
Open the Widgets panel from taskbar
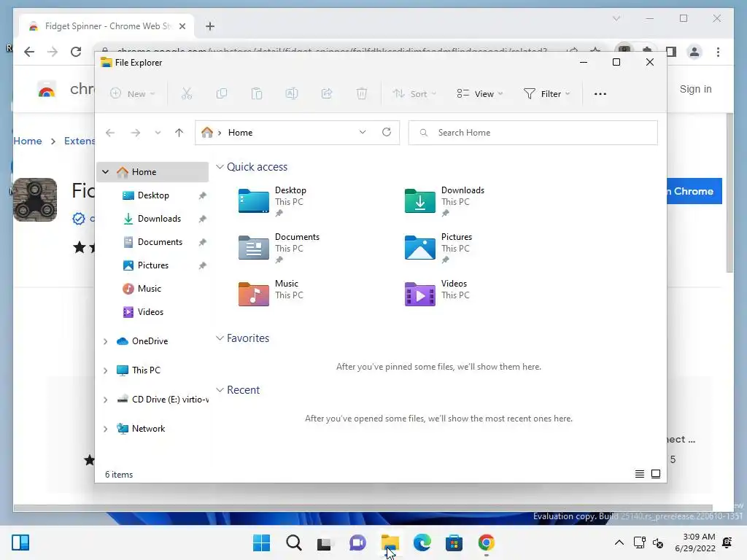20,542
